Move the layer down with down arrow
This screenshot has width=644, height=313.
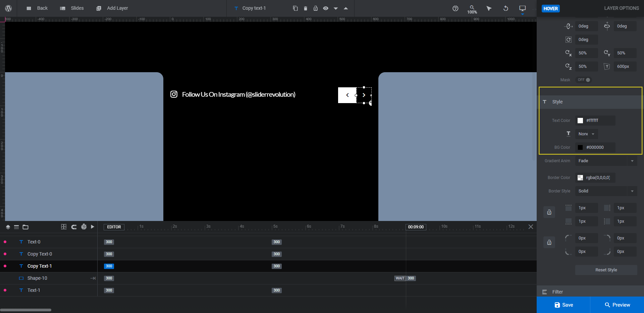335,8
